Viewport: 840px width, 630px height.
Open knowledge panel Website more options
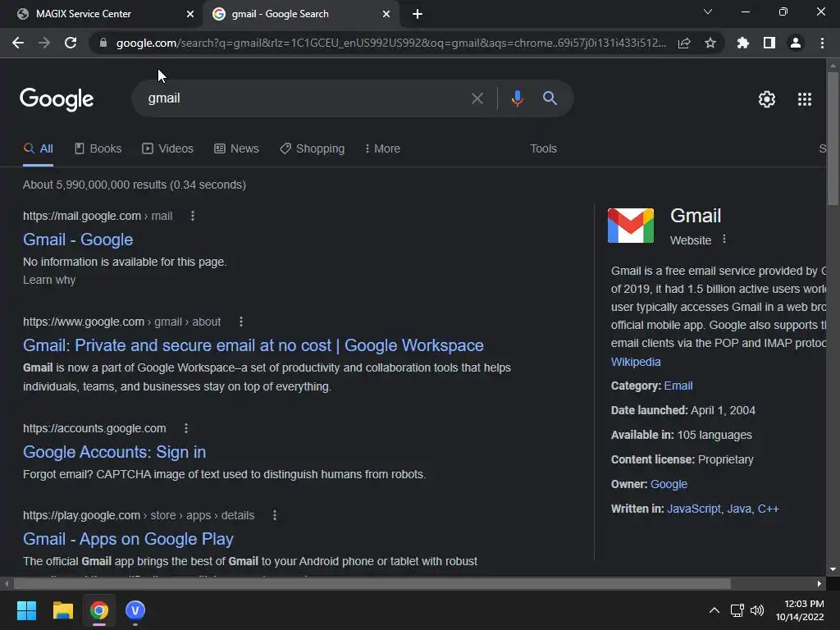(724, 240)
